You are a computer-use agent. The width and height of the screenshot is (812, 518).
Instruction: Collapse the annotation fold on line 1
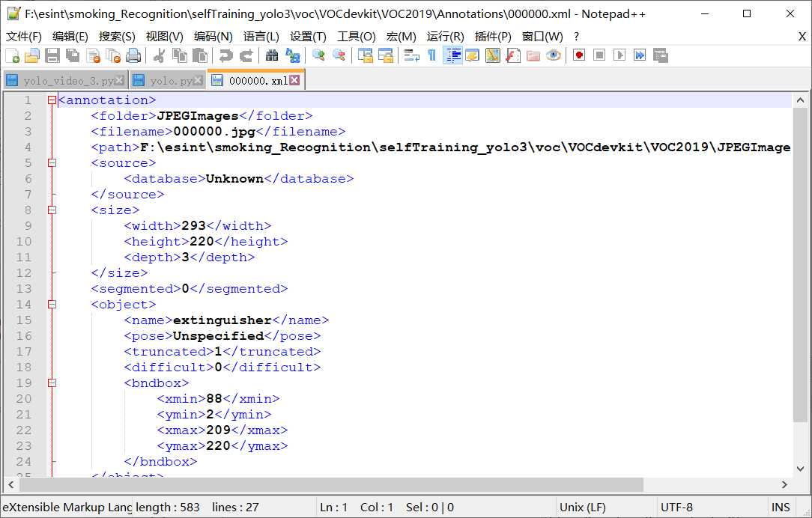(52, 100)
